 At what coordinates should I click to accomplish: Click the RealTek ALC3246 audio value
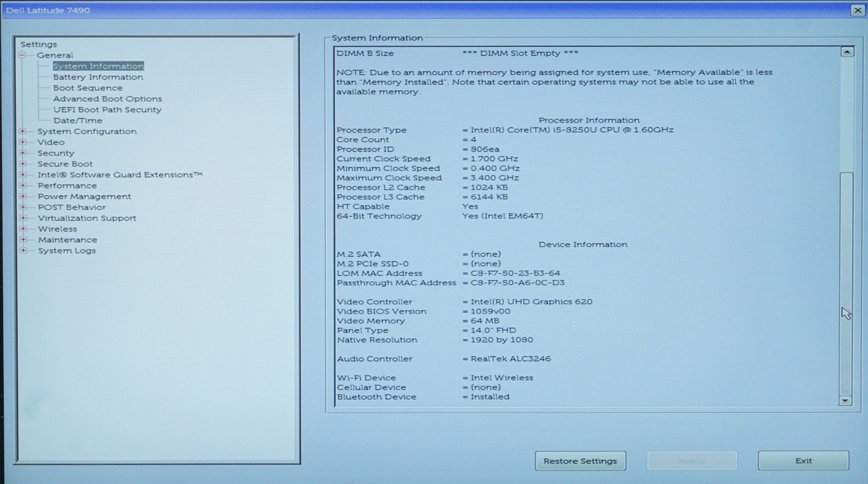[511, 359]
